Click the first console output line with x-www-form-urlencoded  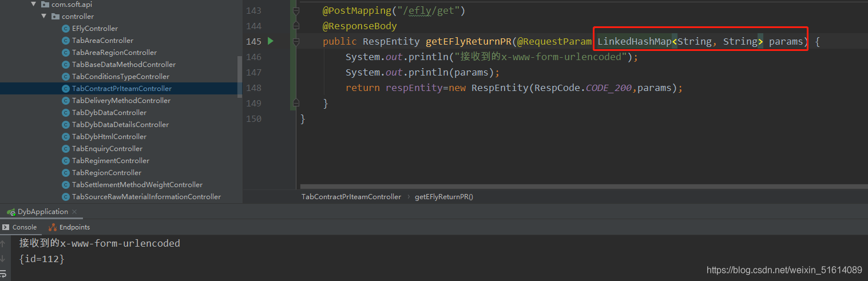(100, 243)
